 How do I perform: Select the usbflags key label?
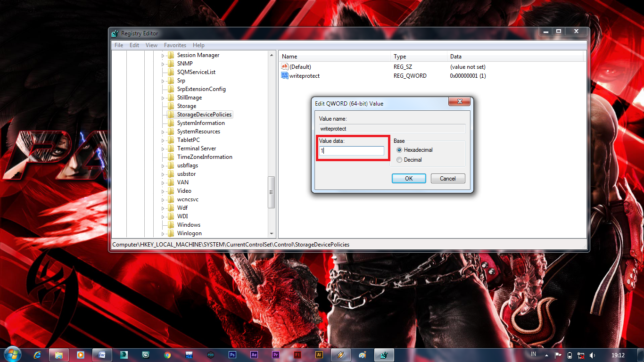187,165
